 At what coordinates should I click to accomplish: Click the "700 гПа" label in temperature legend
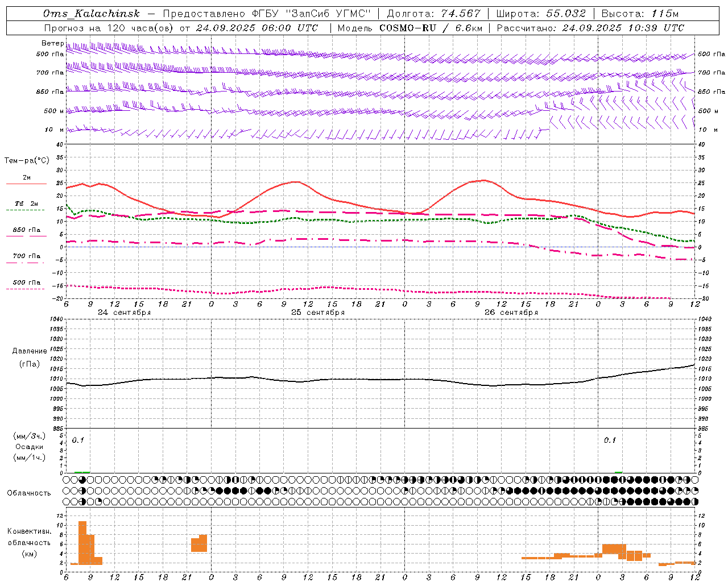point(27,256)
